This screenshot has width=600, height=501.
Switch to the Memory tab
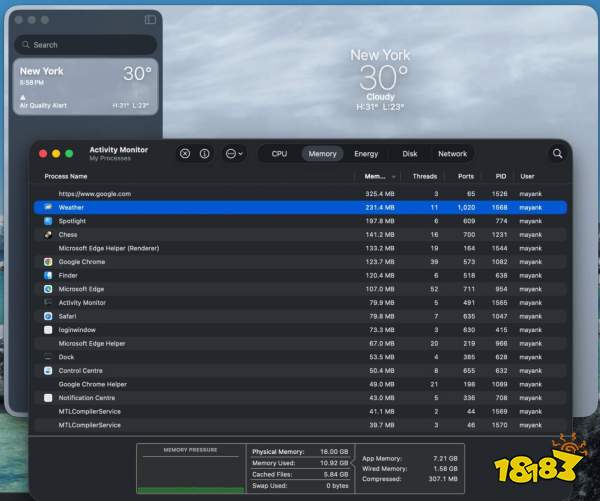click(x=322, y=154)
